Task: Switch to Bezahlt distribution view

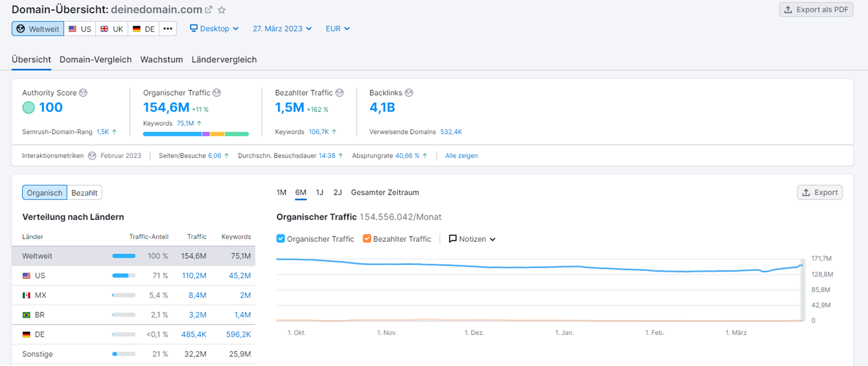Action: coord(84,192)
